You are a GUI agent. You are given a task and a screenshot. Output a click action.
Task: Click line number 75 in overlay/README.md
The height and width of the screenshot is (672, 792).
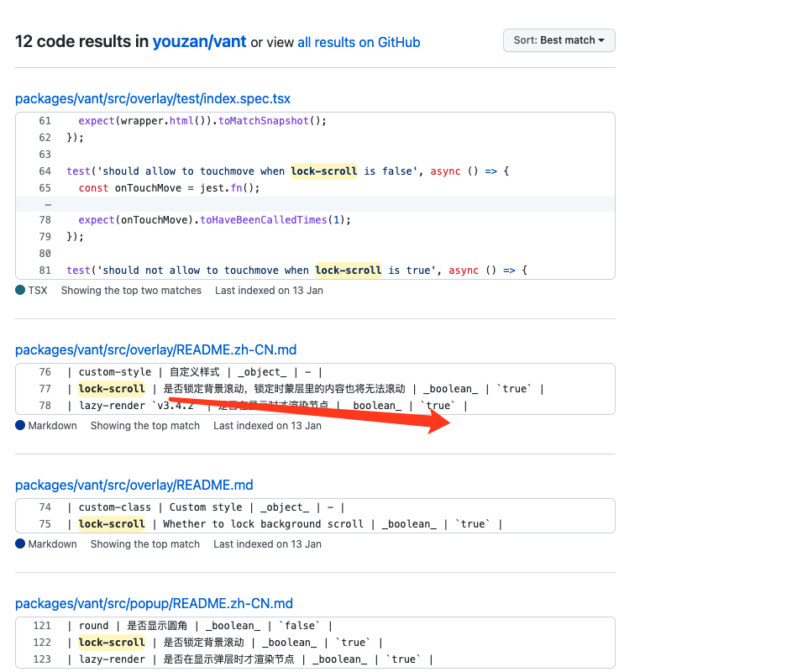(x=45, y=524)
